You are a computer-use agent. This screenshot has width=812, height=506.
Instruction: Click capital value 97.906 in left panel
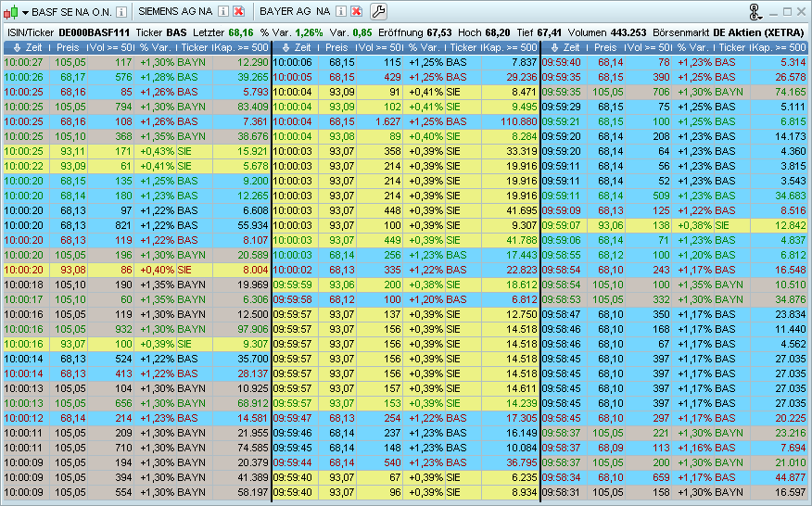point(253,329)
